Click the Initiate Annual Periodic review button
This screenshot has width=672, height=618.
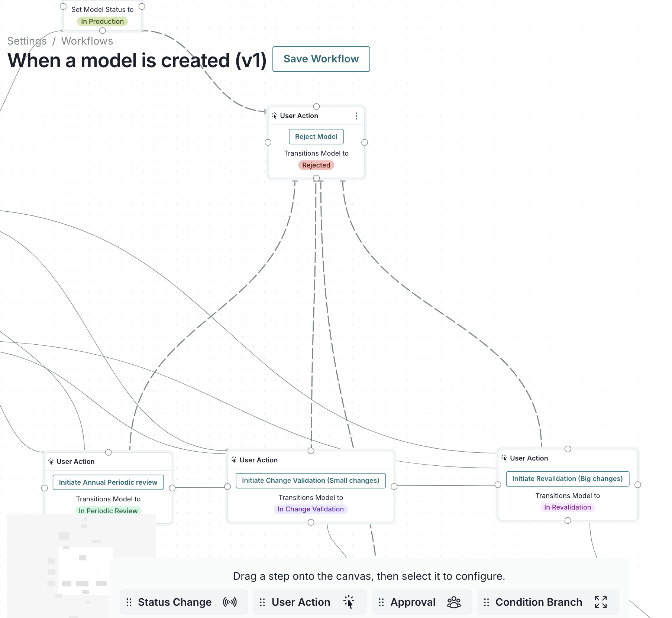pyautogui.click(x=108, y=482)
